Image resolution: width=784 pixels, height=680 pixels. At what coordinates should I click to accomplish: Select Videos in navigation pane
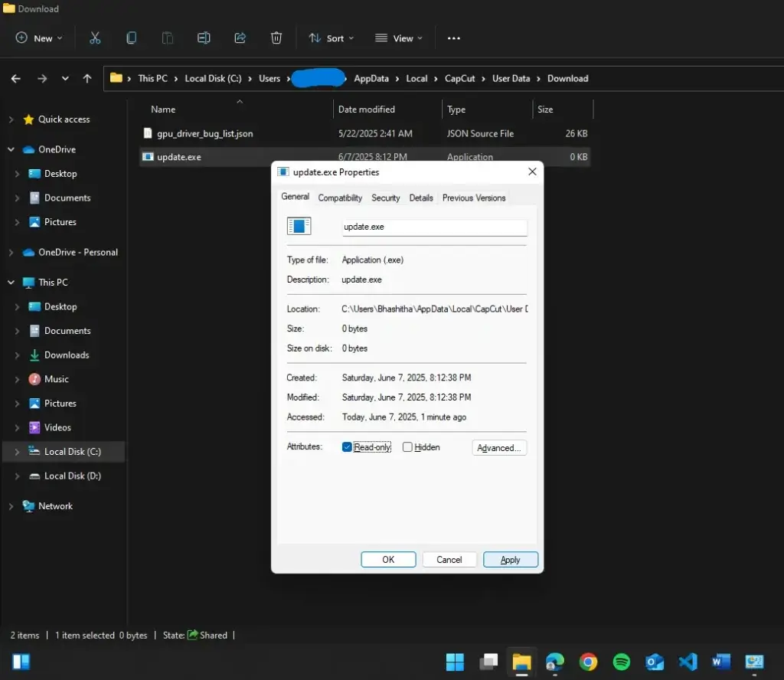57,427
